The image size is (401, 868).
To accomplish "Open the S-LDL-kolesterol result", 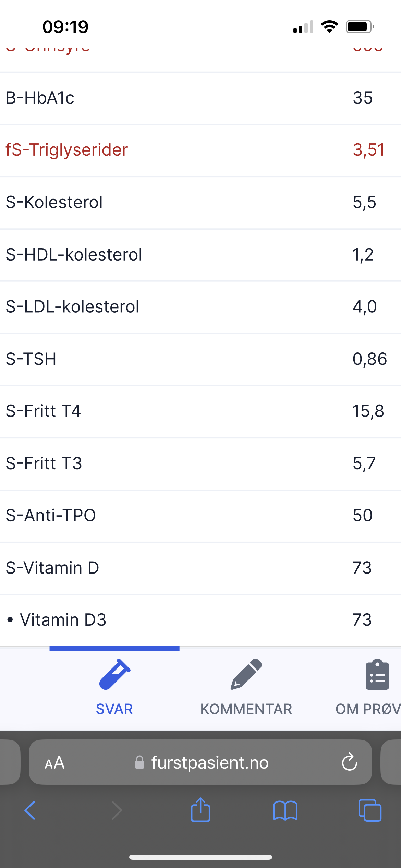I will [x=200, y=307].
